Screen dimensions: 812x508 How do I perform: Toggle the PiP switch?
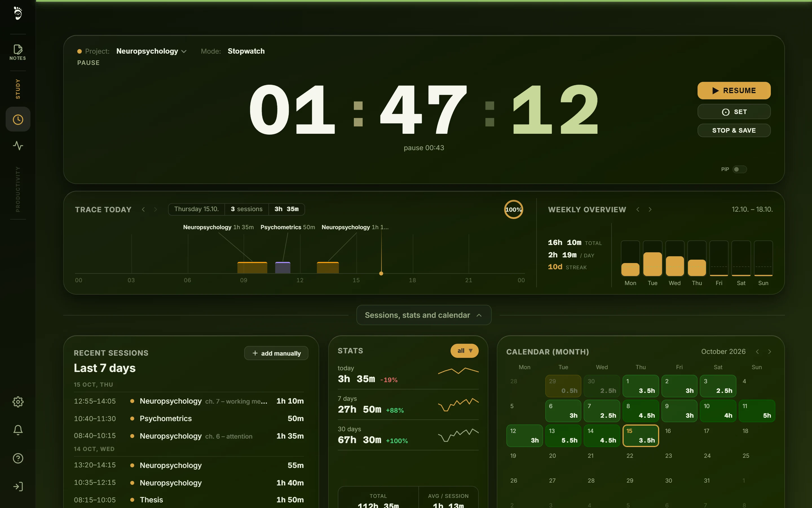740,169
